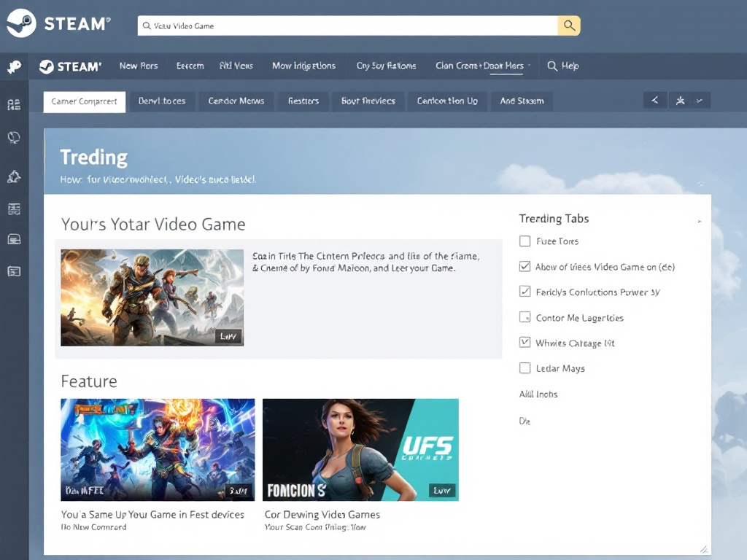The width and height of the screenshot is (747, 560).
Task: Switch to the Denvl.to ces tab
Action: click(162, 101)
